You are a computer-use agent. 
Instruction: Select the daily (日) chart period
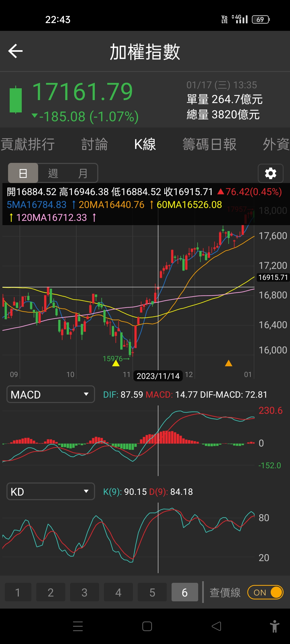23,173
